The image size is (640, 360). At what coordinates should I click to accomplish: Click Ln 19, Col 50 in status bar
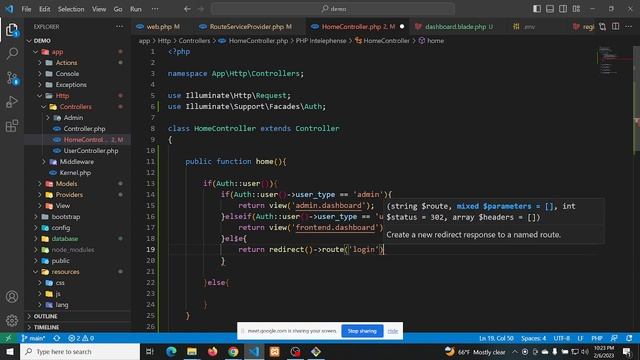pos(496,338)
